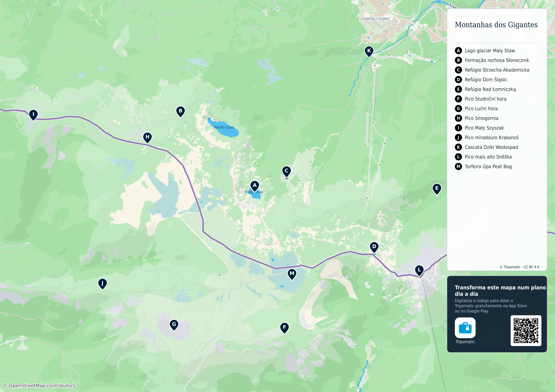
Task: Select legend entry Pico mais alto Sněžka
Action: click(x=483, y=157)
